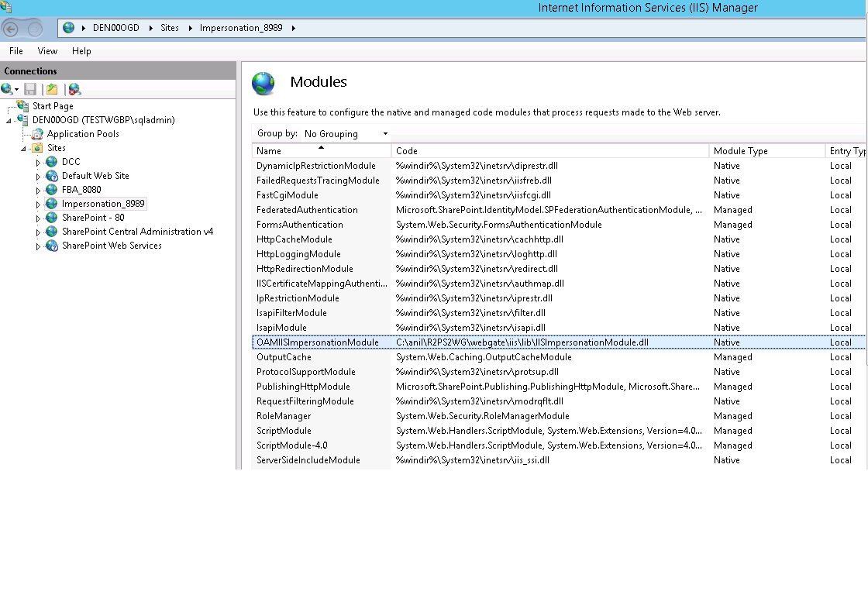Click the SharePoint - 80 site globe icon
The height and width of the screenshot is (595, 868).
point(51,218)
